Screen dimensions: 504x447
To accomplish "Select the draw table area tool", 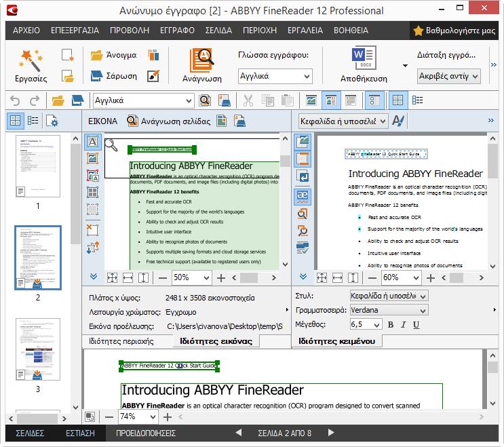I will [92, 192].
